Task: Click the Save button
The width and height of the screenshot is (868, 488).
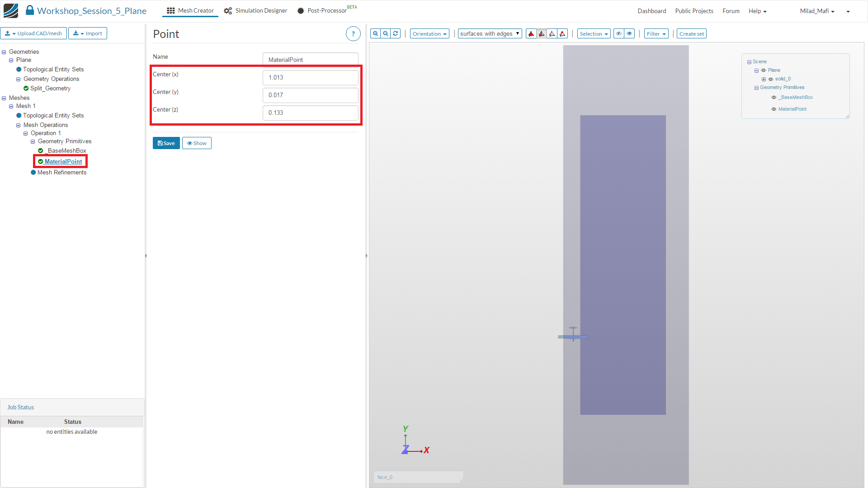Action: 166,143
